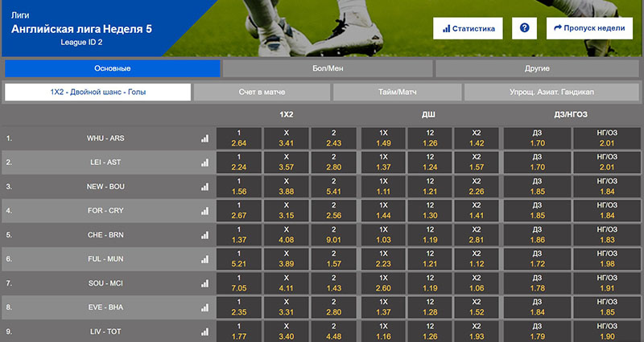644x342 pixels.
Task: Open Упрощ. Азиат. Гандикап market
Action: click(x=551, y=93)
